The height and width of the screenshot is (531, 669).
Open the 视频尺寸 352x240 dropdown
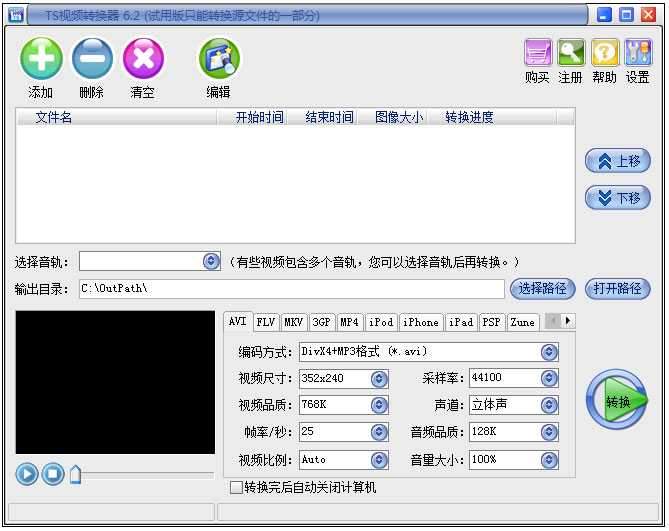click(x=379, y=378)
